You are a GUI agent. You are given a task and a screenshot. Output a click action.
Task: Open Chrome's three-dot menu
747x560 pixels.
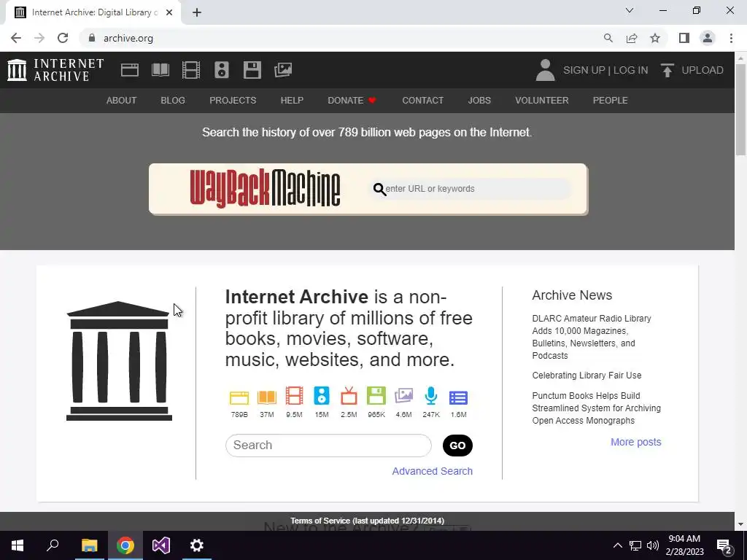click(x=731, y=38)
